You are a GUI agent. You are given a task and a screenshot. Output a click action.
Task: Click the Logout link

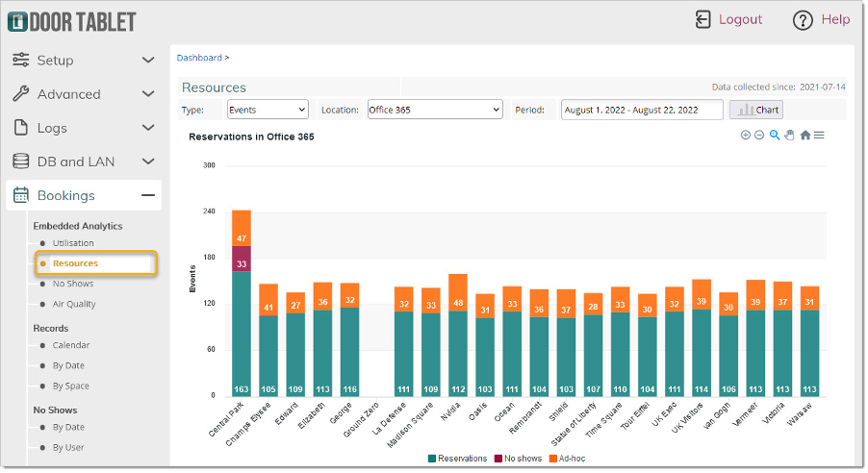pyautogui.click(x=740, y=19)
